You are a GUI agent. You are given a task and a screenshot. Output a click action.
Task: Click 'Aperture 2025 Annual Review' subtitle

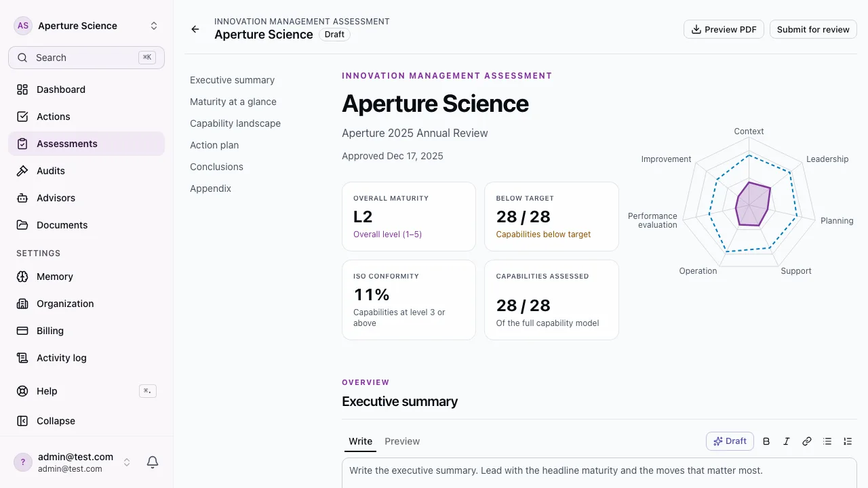point(415,134)
